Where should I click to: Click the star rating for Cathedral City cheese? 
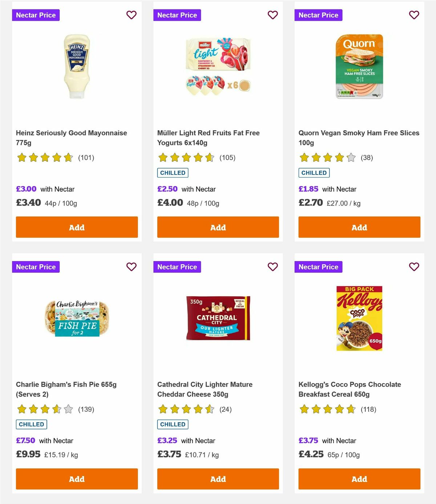(x=183, y=409)
